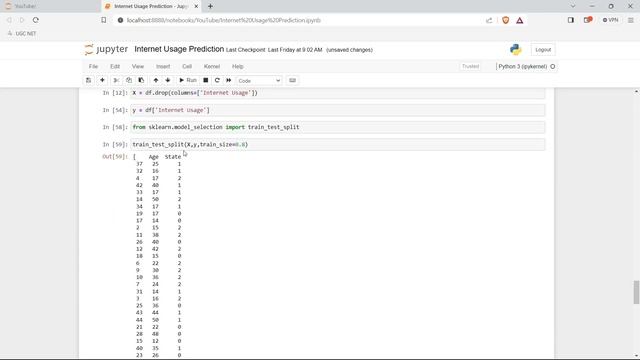Move selected cell down arrow
Image resolution: width=640 pixels, height=360 pixels.
point(168,80)
